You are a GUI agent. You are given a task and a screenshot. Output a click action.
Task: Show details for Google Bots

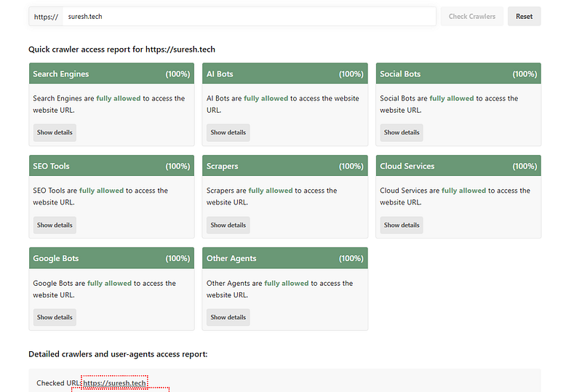coord(55,317)
